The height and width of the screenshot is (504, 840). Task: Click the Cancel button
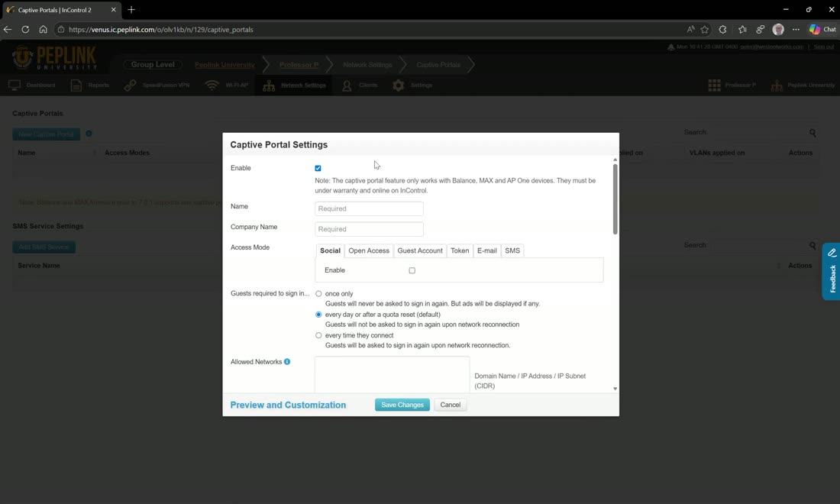tap(450, 405)
